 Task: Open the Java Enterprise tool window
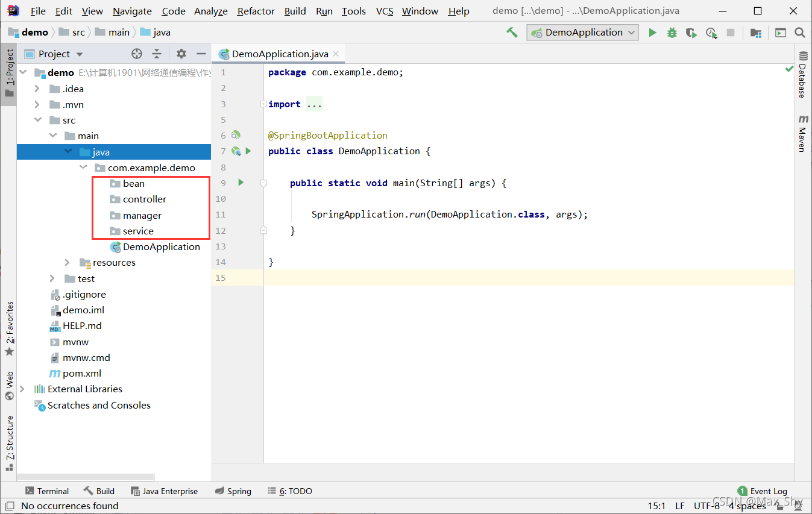click(x=163, y=491)
